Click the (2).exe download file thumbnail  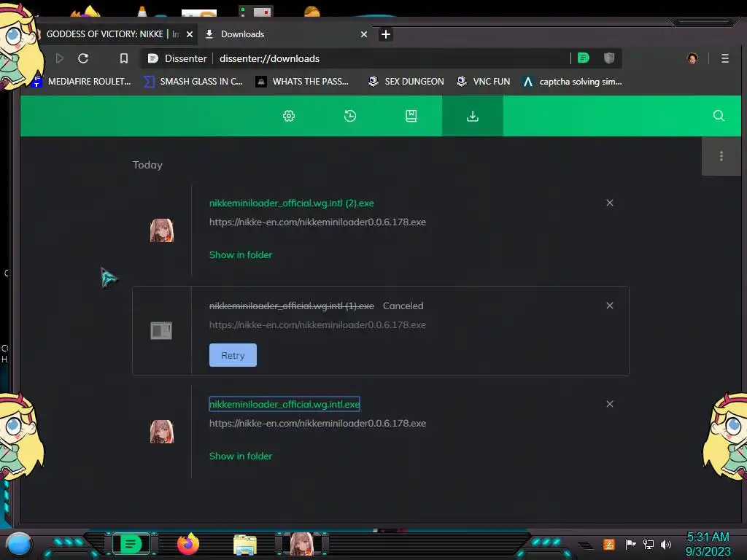(162, 230)
